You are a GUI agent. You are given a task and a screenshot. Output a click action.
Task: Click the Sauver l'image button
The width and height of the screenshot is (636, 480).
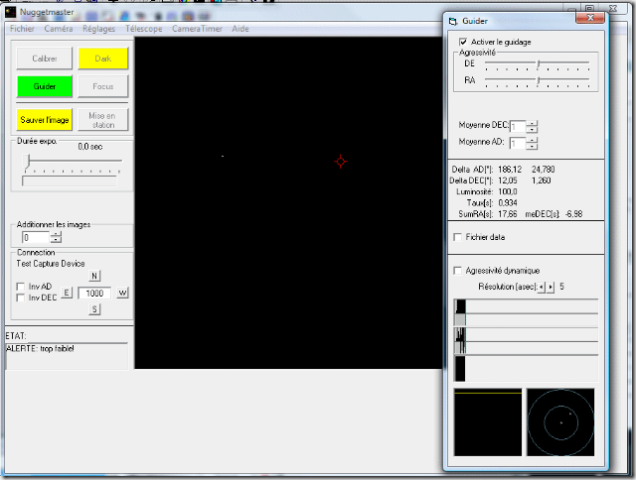45,120
